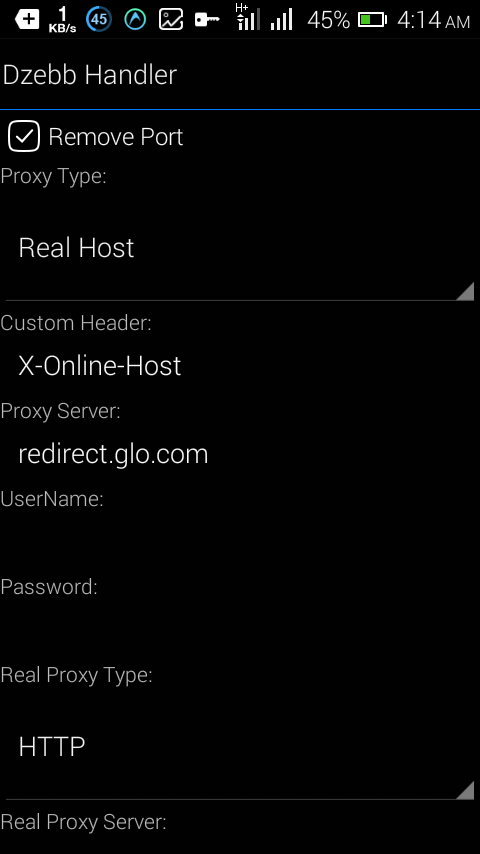The height and width of the screenshot is (854, 480).
Task: Focus the empty Password field
Action: coord(240,630)
